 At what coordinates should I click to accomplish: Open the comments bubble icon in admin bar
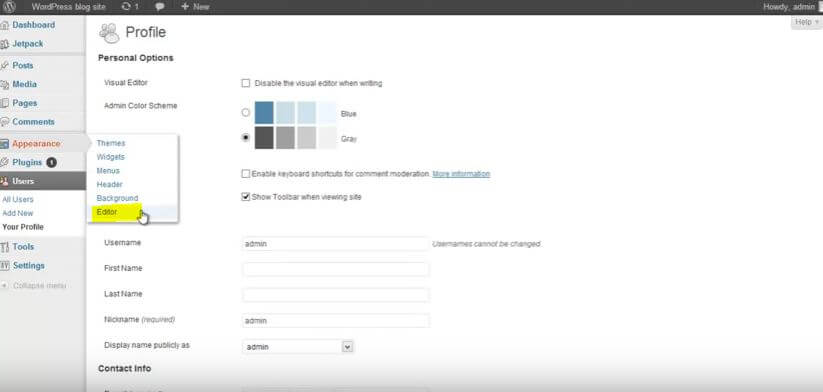[160, 7]
